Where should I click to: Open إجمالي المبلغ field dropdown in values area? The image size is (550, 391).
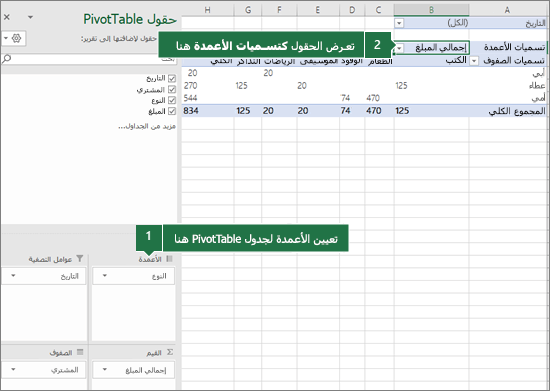[x=105, y=369]
